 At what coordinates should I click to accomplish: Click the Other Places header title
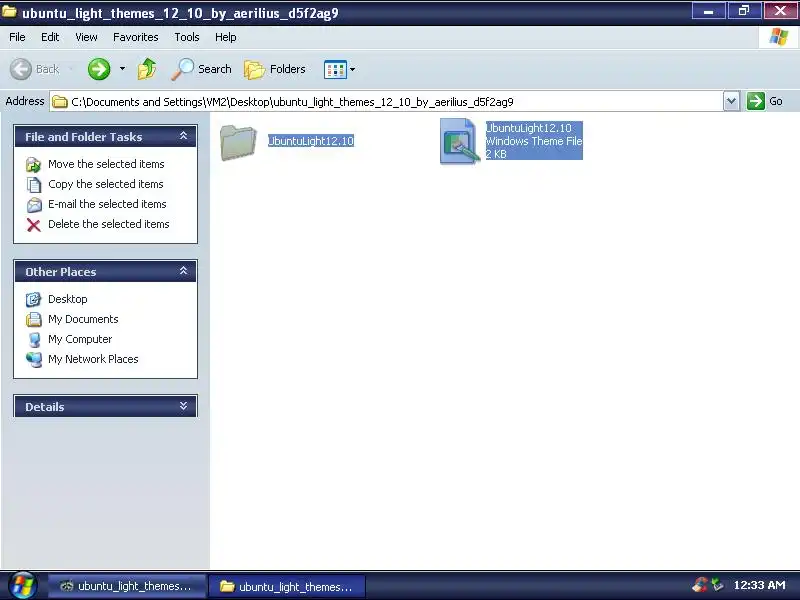click(x=61, y=272)
